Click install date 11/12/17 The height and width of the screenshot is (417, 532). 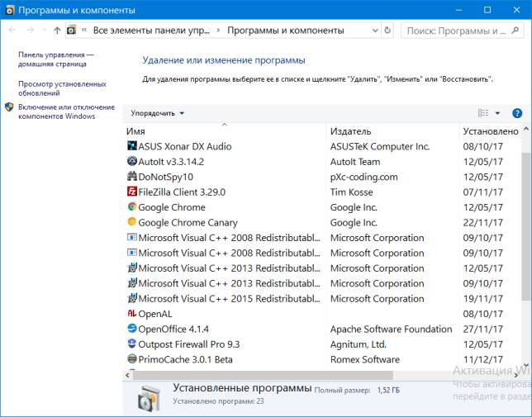(x=482, y=359)
